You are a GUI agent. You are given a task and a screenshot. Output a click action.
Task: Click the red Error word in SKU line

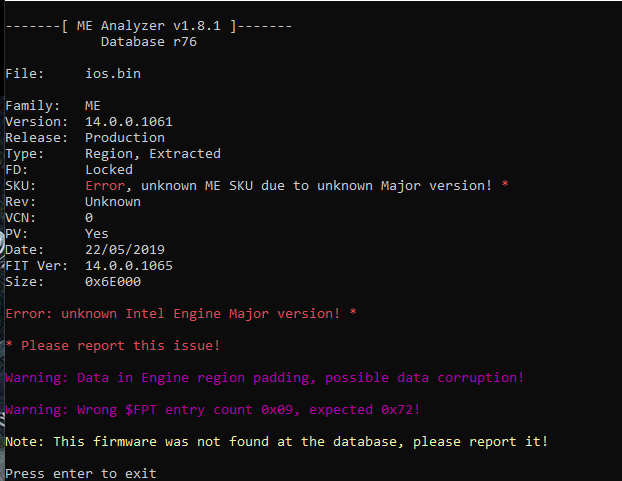coord(105,186)
